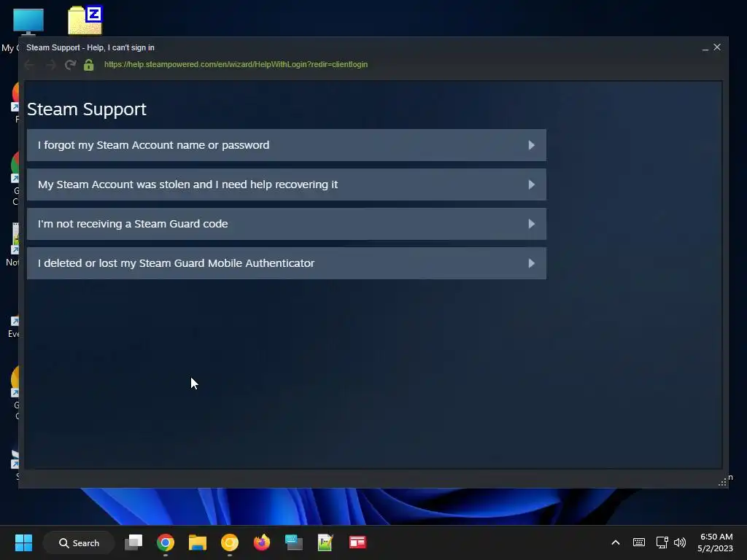Screen dimensions: 747x560
Task: Click the Steam Support heading
Action: coord(87,109)
